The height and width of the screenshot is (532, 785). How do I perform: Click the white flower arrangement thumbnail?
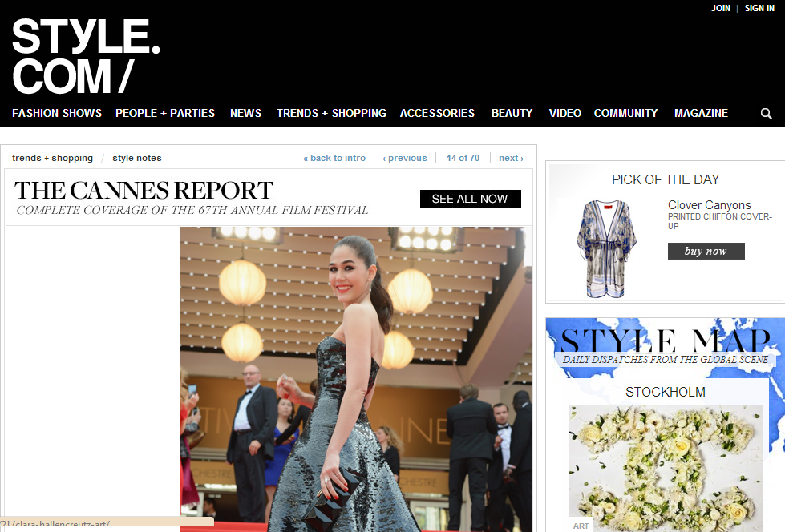[x=666, y=469]
